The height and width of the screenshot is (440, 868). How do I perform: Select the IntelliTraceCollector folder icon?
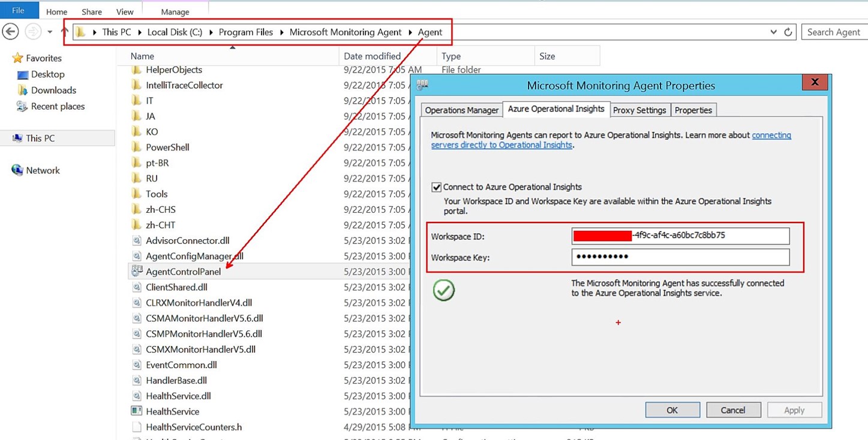click(x=136, y=85)
